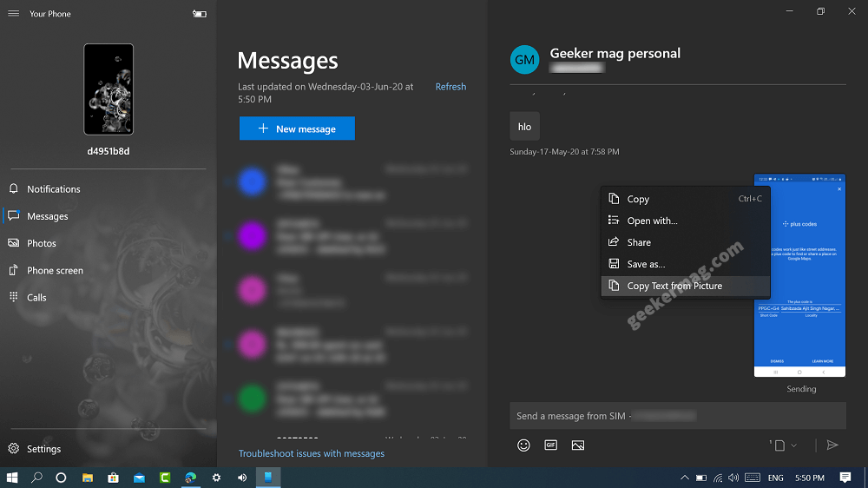Select the 'hlo' message bubble
The width and height of the screenshot is (868, 488).
pos(524,126)
